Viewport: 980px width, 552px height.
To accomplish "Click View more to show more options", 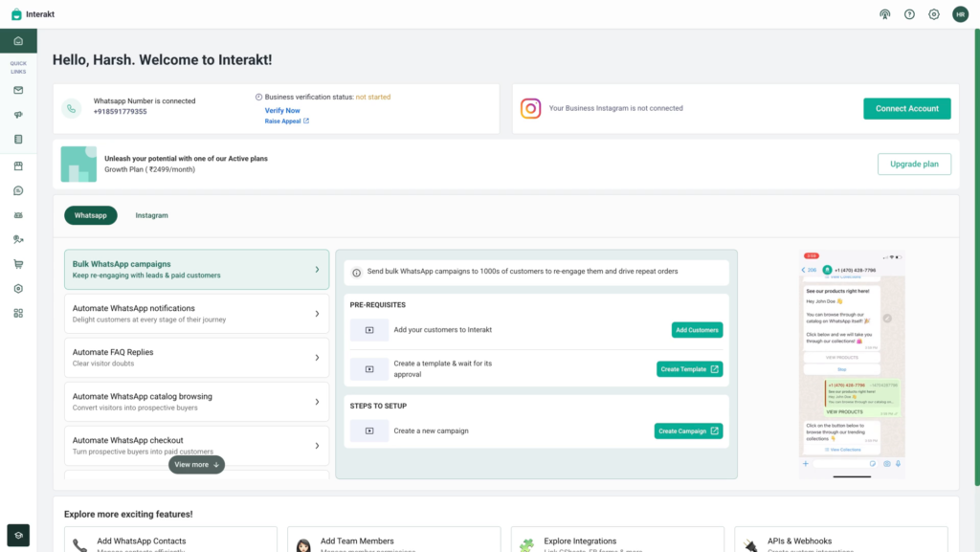I will (196, 465).
